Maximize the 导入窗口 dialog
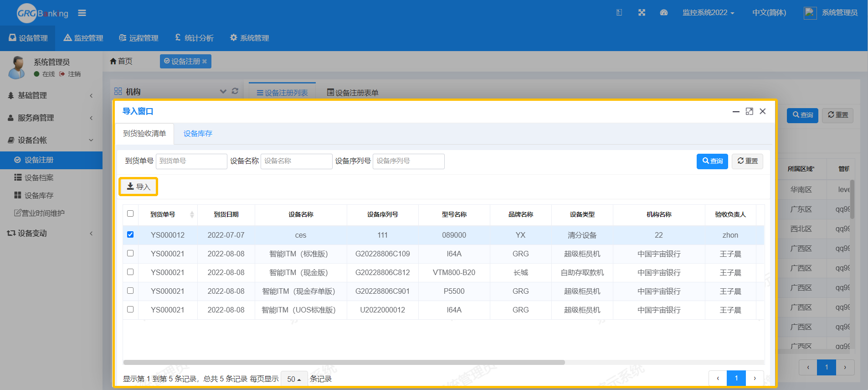The width and height of the screenshot is (868, 390). [749, 111]
